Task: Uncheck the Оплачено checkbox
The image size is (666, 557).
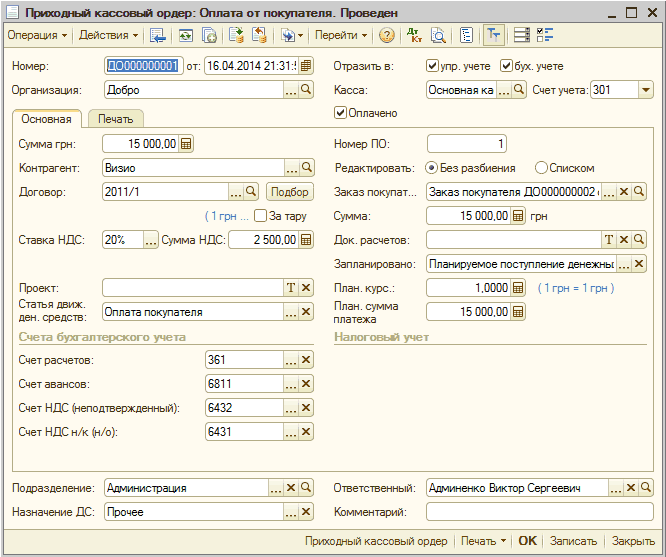Action: (341, 113)
